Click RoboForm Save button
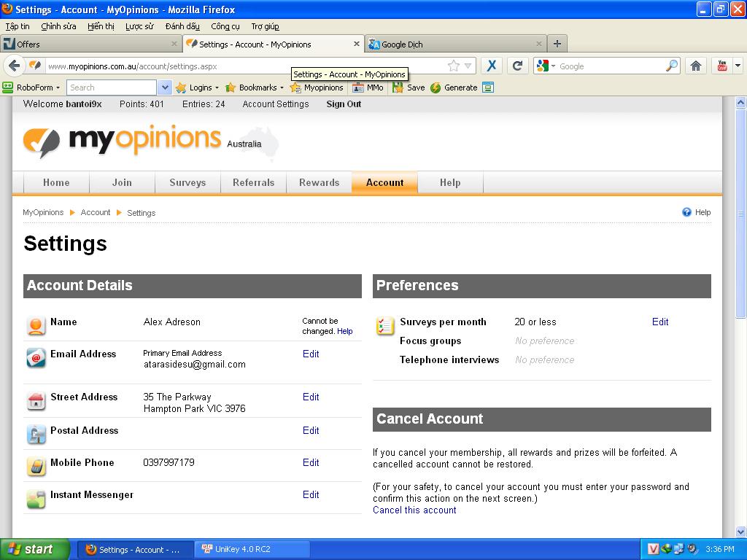The image size is (747, 560). click(409, 87)
